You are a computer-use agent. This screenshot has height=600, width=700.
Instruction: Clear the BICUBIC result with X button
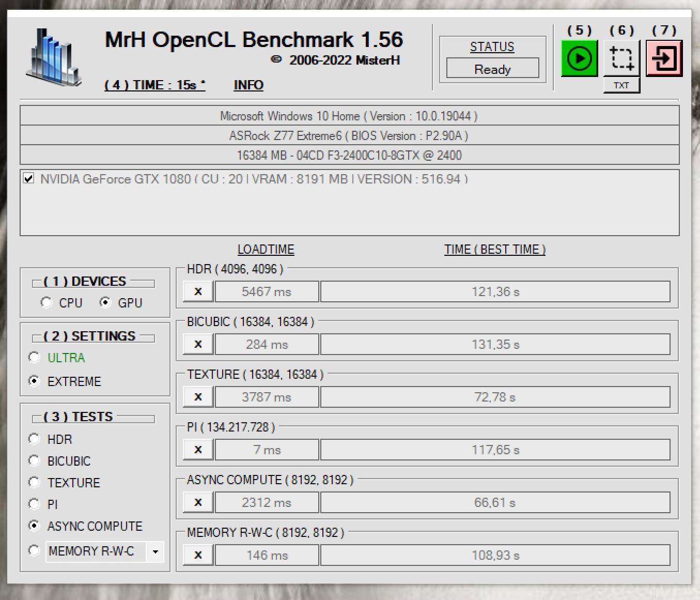pos(198,344)
